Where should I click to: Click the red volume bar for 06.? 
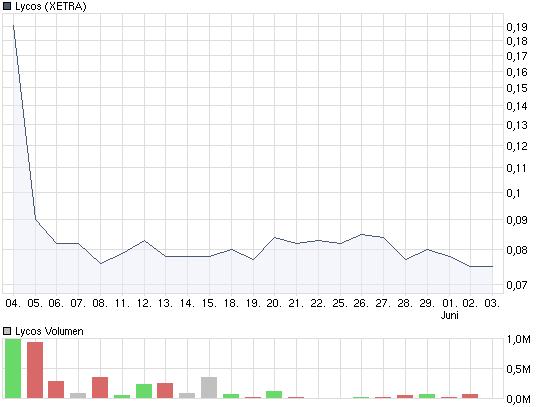point(56,390)
